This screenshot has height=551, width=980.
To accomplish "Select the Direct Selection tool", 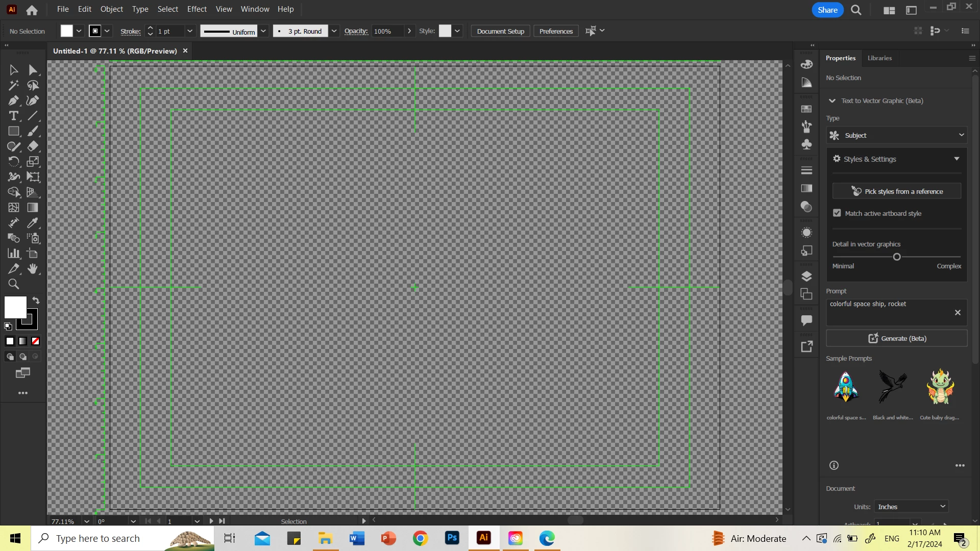I will tap(33, 70).
